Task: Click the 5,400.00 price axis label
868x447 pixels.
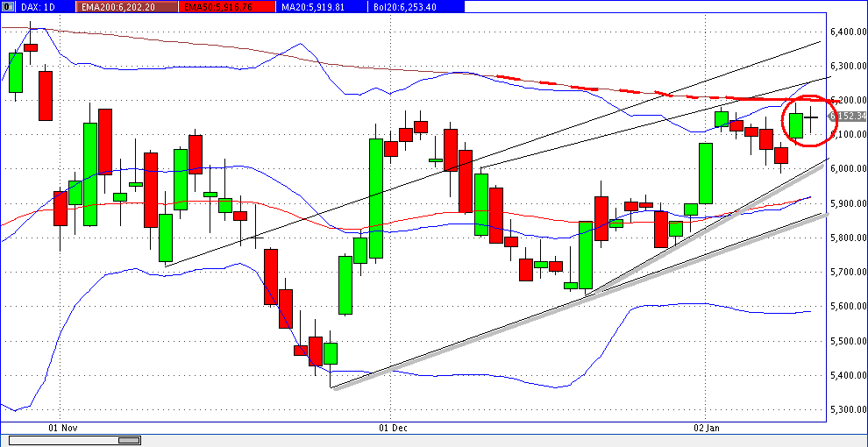Action: point(848,376)
